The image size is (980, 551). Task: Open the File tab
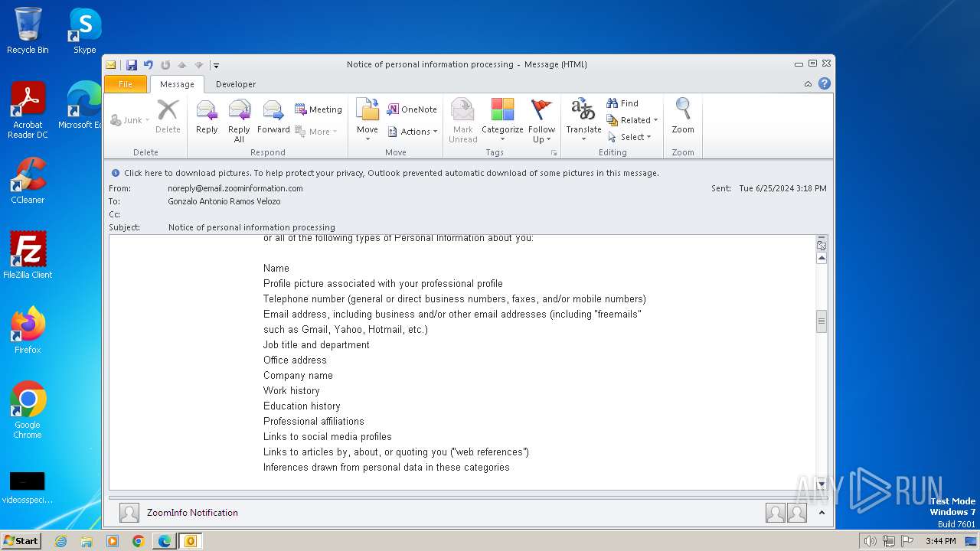coord(126,84)
